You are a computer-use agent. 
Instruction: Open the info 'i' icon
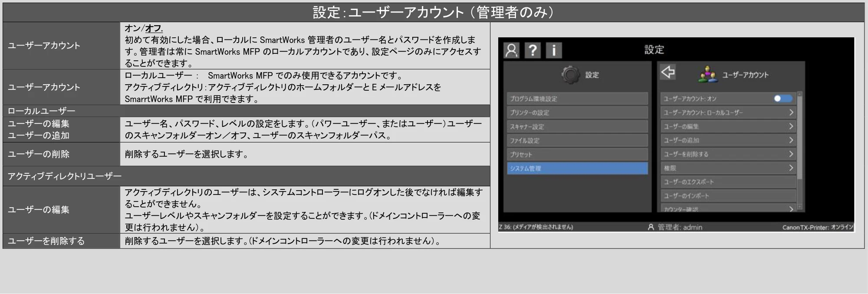point(554,50)
